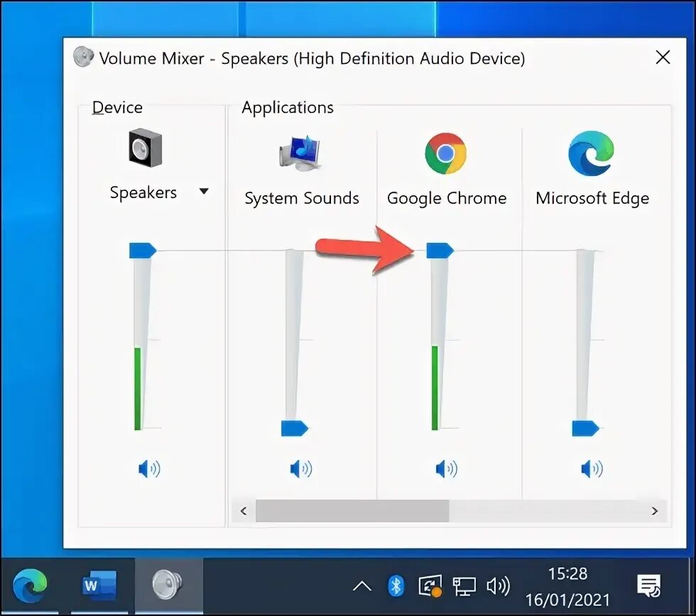Click the network tray icon
696x616 pixels.
(464, 586)
